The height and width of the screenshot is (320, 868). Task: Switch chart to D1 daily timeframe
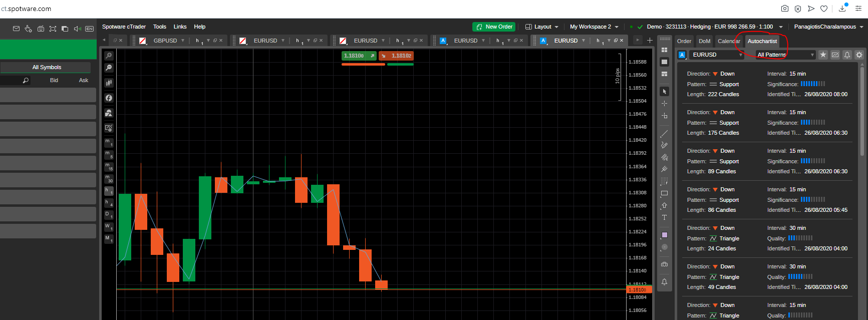[109, 215]
